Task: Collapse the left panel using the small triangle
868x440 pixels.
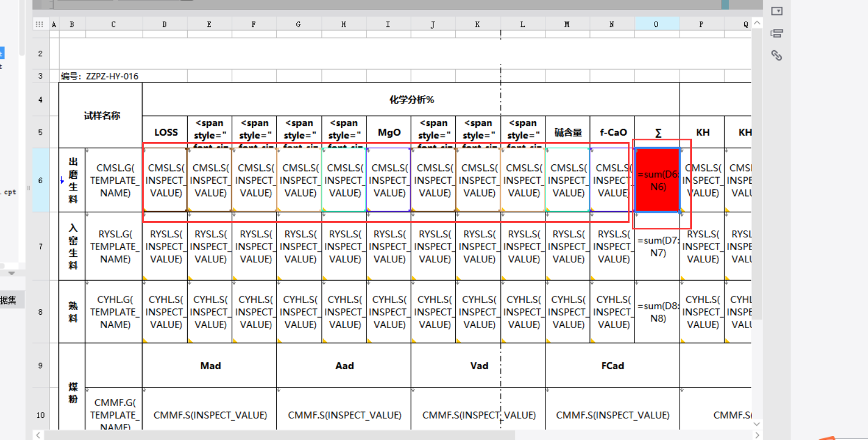Action: pos(11,273)
